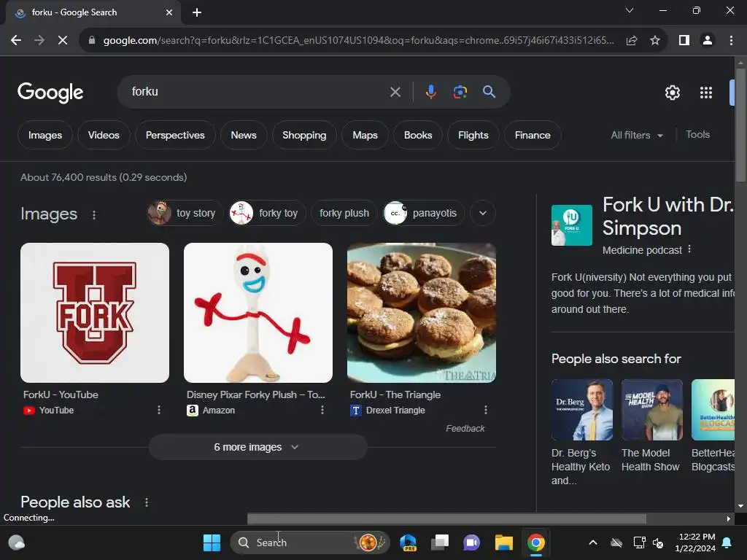The height and width of the screenshot is (560, 747).
Task: Switch to the Images filter
Action: [x=45, y=135]
